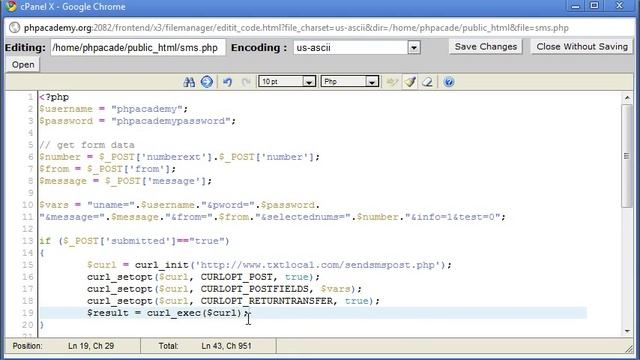Screen dimensions: 640x360
Task: Click the greyed redo arrow icon
Action: pyautogui.click(x=246, y=82)
